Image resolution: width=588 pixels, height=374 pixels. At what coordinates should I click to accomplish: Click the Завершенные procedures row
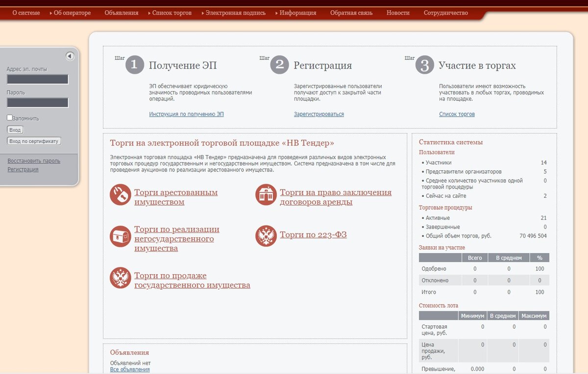(484, 227)
